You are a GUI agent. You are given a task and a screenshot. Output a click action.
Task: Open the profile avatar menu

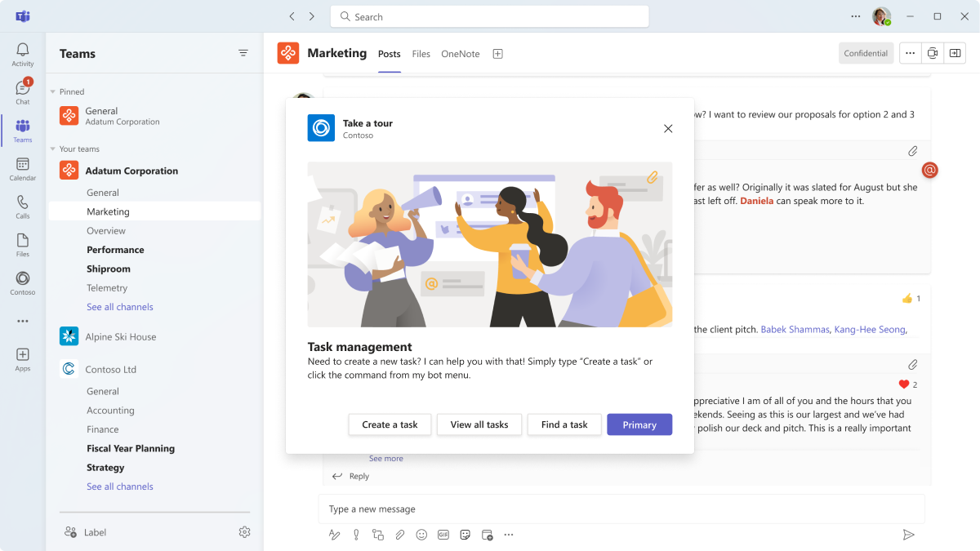click(881, 16)
